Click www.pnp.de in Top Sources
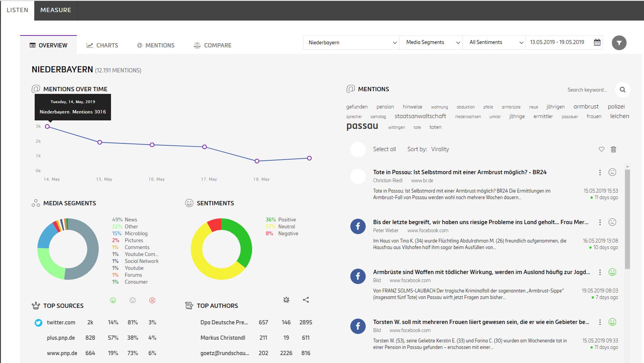The width and height of the screenshot is (644, 363). [62, 353]
